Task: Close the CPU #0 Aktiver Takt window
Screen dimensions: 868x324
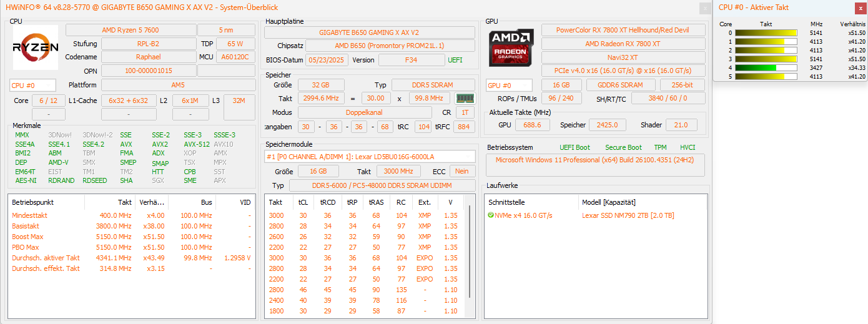Action: (x=860, y=7)
